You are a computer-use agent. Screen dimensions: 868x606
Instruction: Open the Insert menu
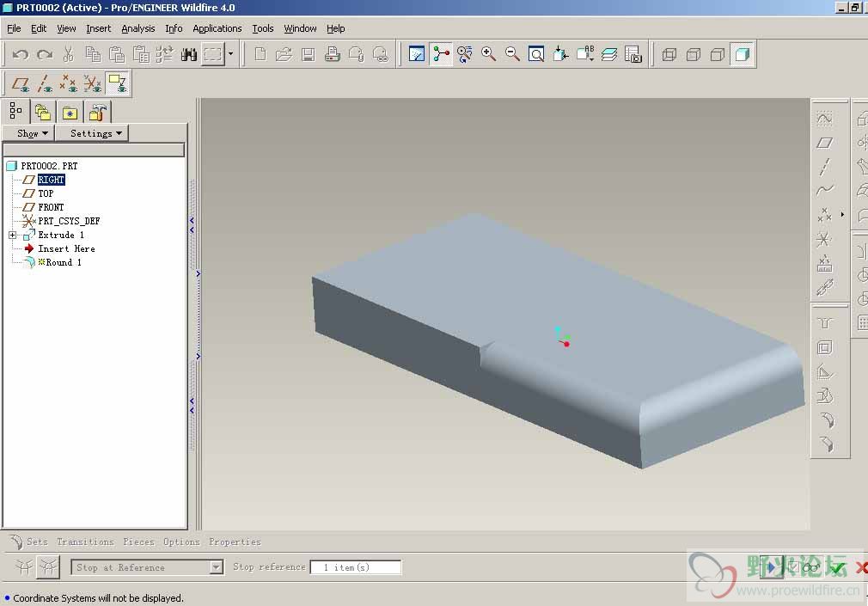coord(99,28)
